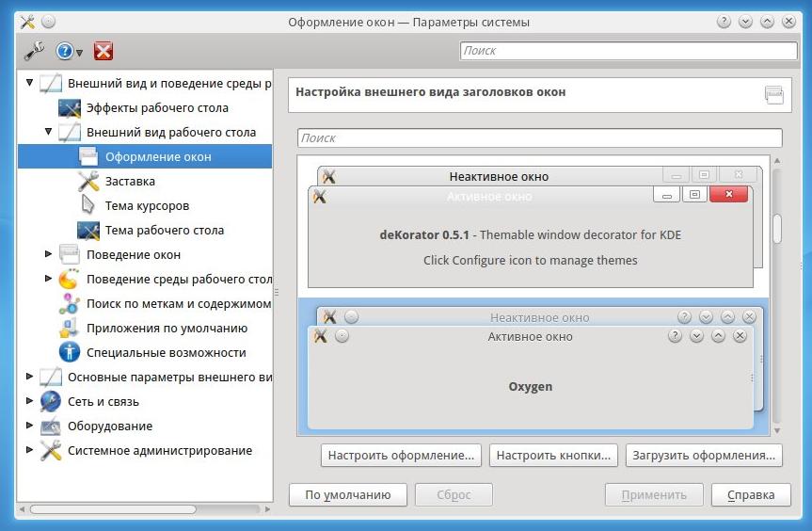Click the Внешний вид рабочего стола icon
812x531 pixels.
pos(70,132)
